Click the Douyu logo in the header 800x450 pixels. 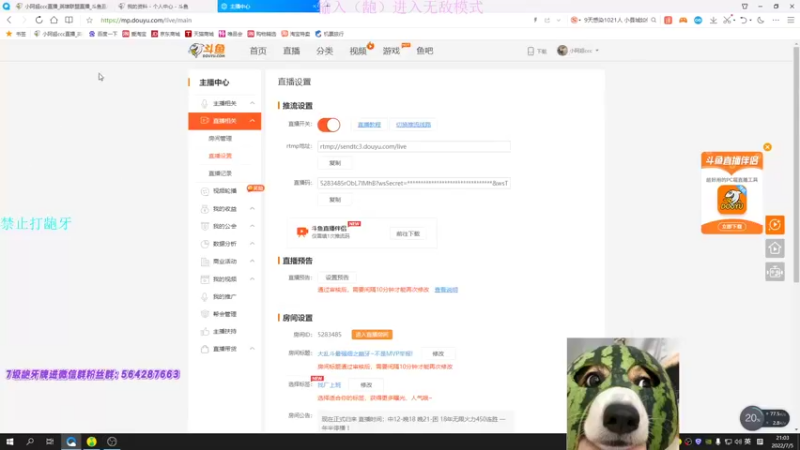pos(207,51)
